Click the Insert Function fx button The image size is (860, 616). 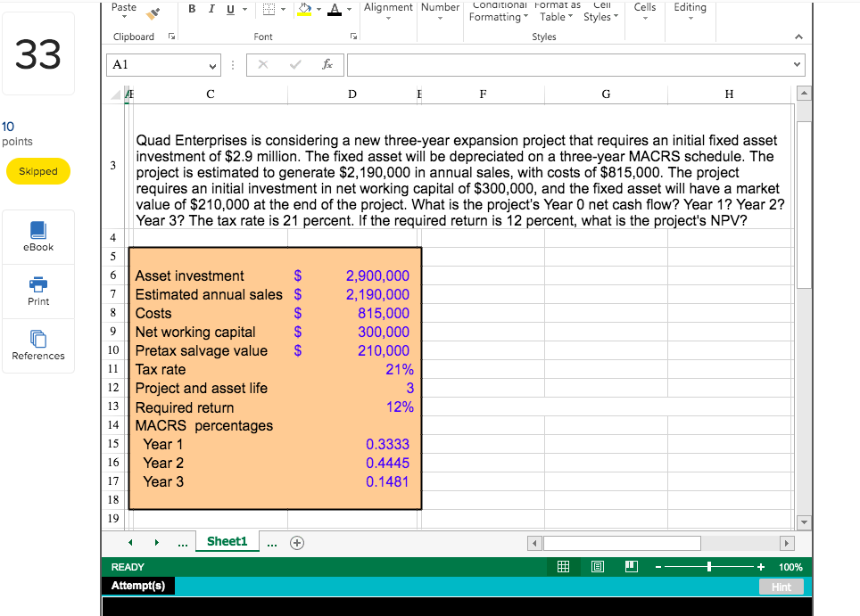[x=327, y=64]
